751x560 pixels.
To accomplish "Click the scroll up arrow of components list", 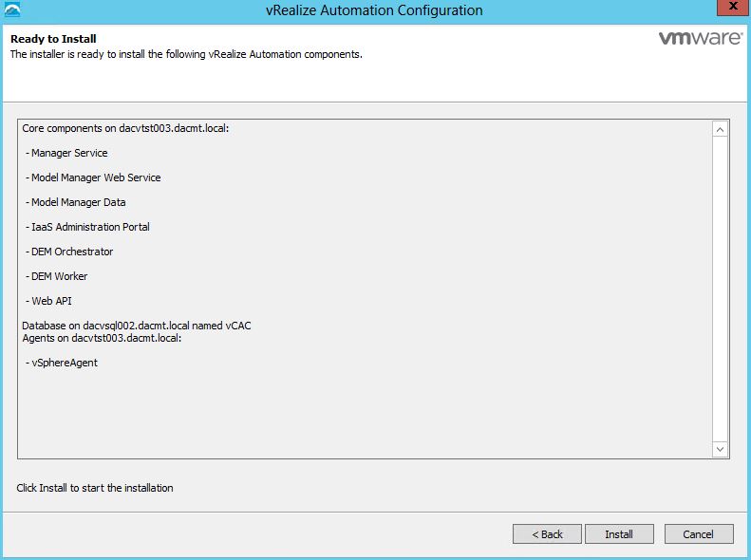I will [x=720, y=129].
